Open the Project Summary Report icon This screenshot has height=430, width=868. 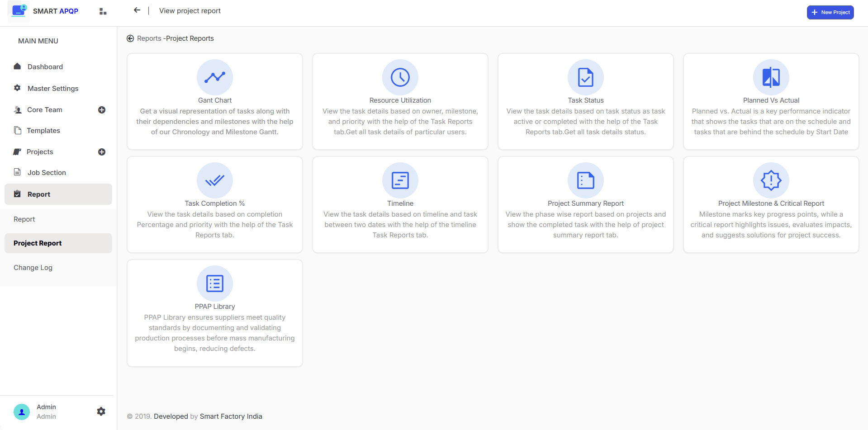(x=585, y=180)
